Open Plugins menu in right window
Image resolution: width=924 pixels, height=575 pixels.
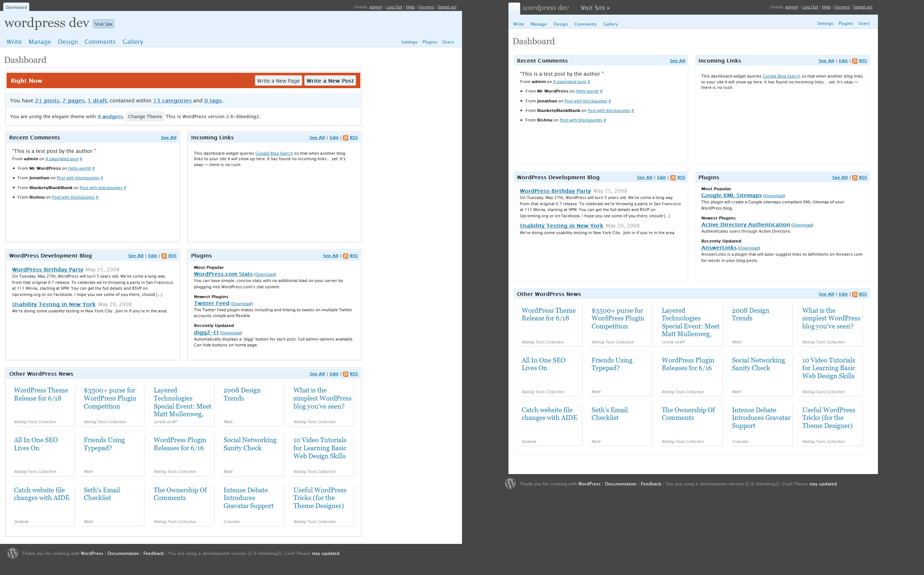pos(846,23)
